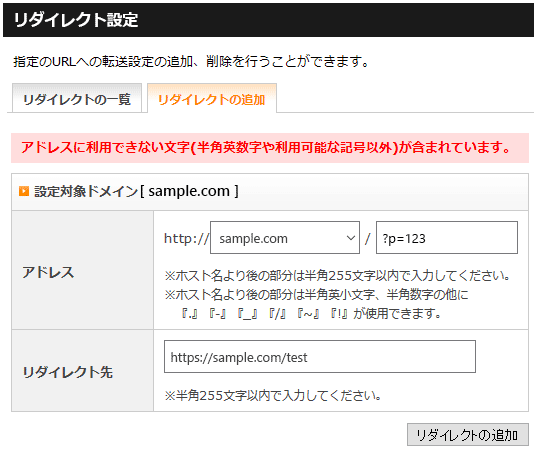Click the リダイレクト設定 page header
This screenshot has height=450, width=540.
(268, 20)
